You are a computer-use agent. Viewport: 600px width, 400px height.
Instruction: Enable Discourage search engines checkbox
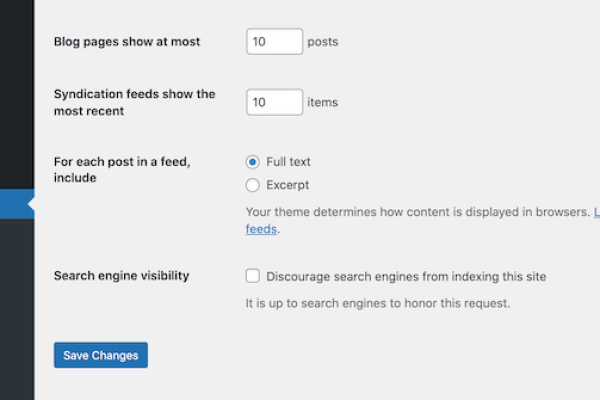pos(253,276)
